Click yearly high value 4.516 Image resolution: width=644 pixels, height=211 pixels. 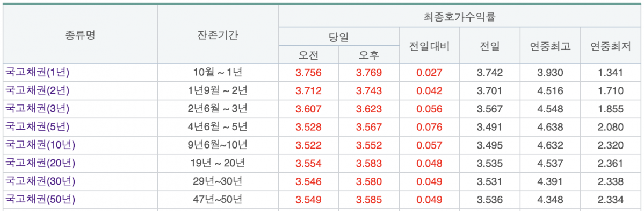[x=550, y=91]
